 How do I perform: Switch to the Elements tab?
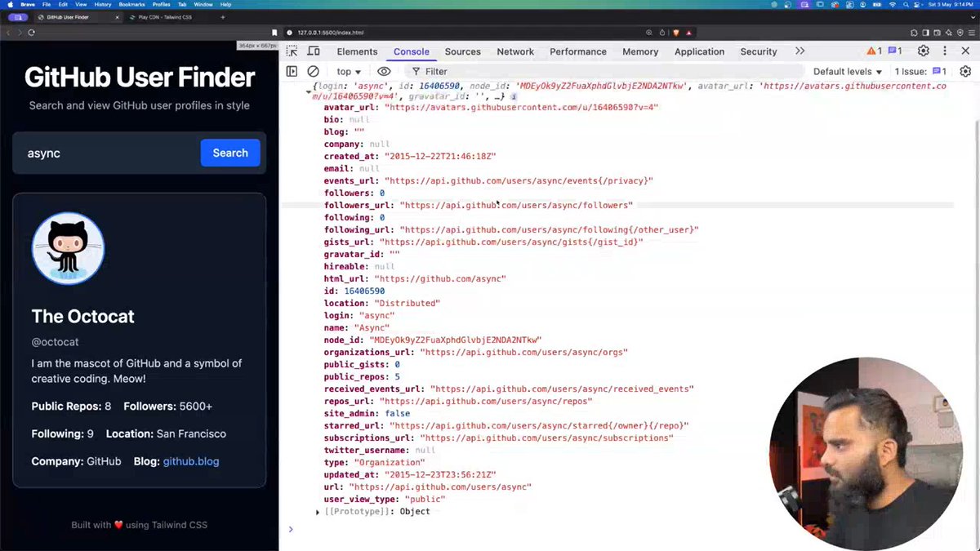point(357,51)
